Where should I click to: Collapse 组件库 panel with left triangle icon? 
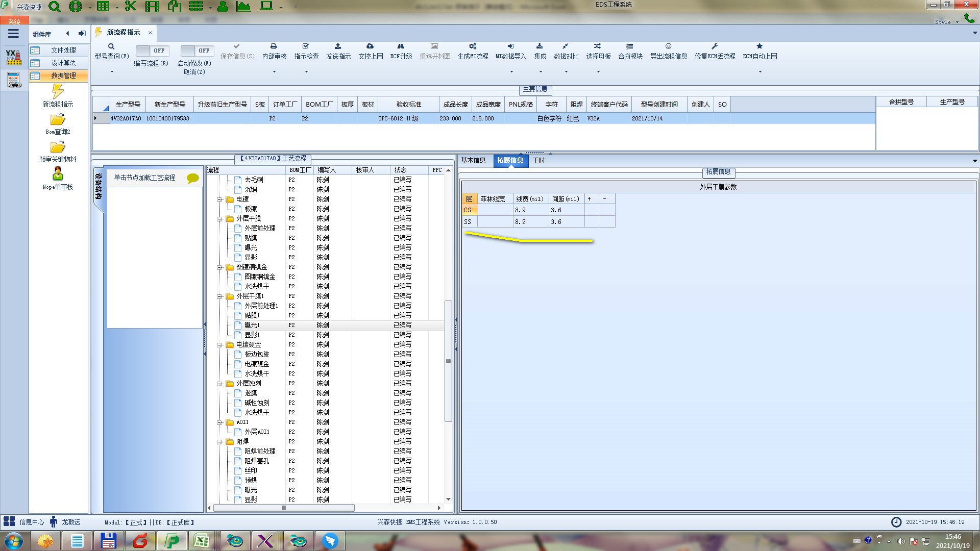67,34
